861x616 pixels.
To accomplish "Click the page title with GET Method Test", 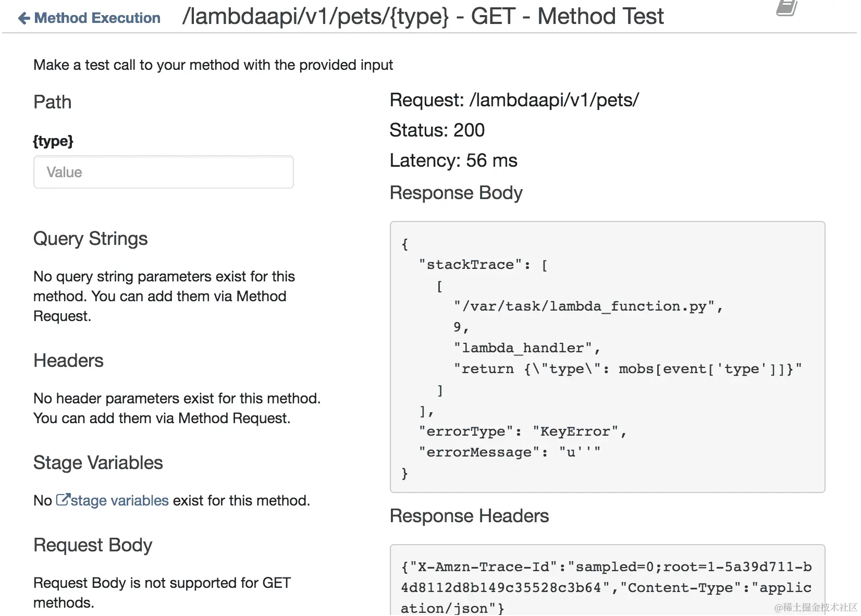I will (x=423, y=16).
